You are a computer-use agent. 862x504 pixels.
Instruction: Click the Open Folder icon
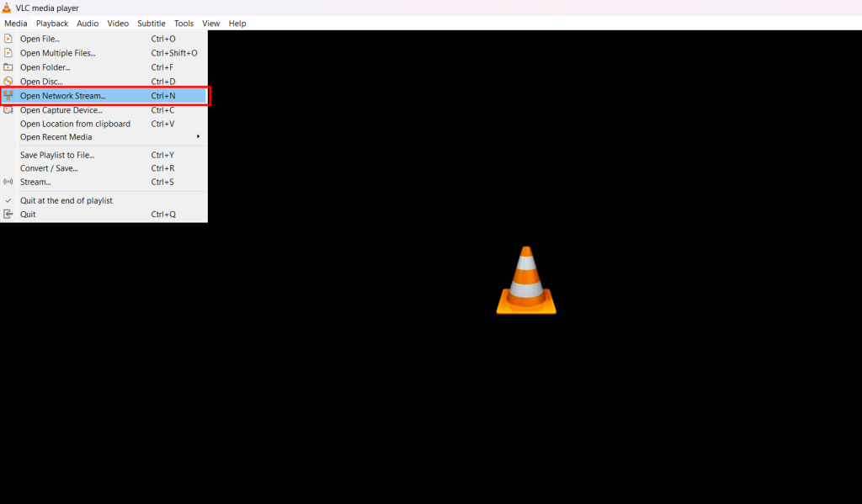8,67
